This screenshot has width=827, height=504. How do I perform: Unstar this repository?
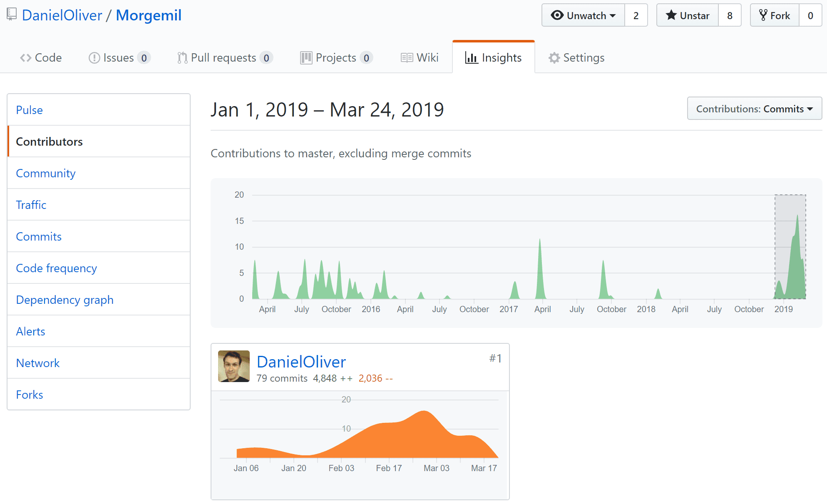[688, 15]
